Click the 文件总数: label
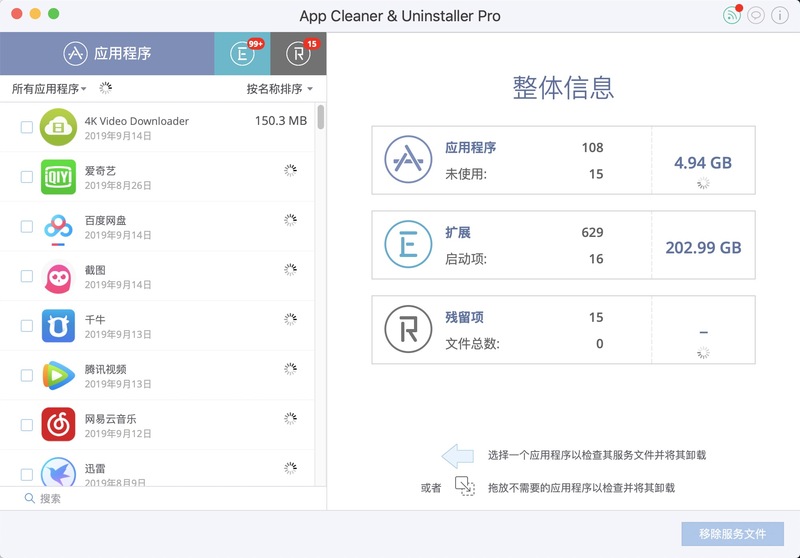Image resolution: width=800 pixels, height=558 pixels. tap(472, 344)
